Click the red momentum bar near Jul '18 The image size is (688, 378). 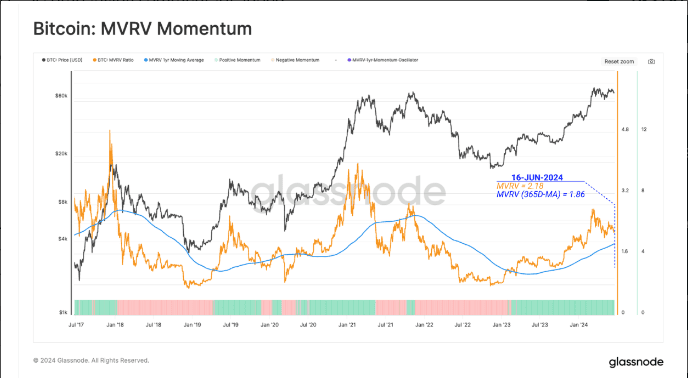[165, 307]
